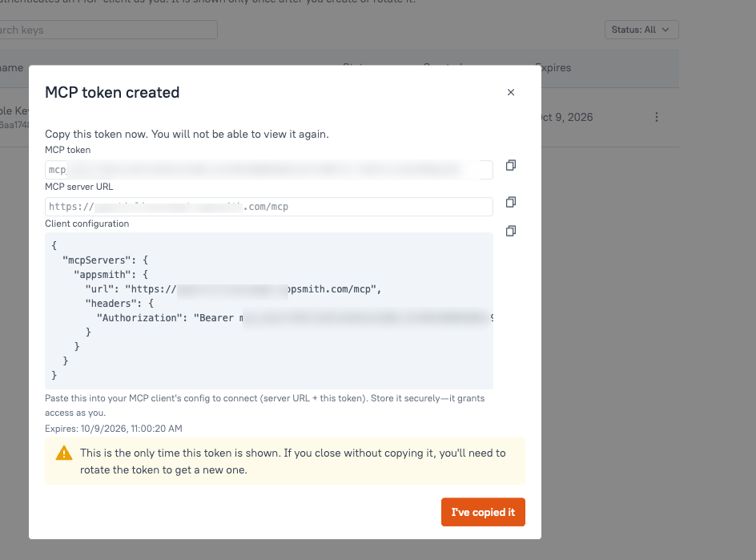
Task: Select the warning icon in notice
Action: [63, 453]
